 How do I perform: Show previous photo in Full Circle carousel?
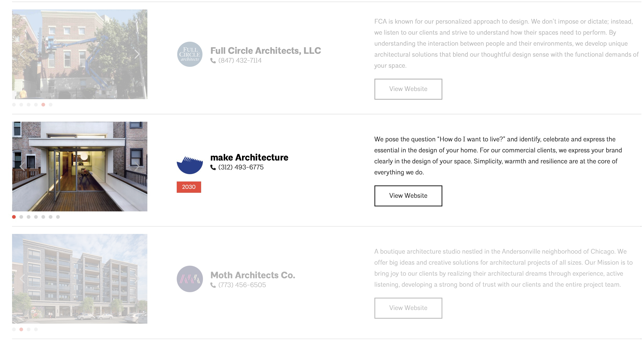23,54
